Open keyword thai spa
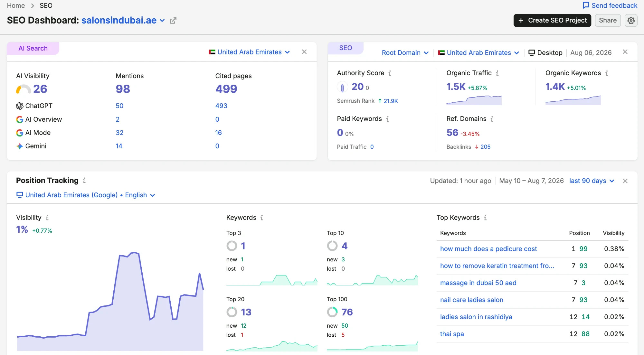 coord(452,334)
